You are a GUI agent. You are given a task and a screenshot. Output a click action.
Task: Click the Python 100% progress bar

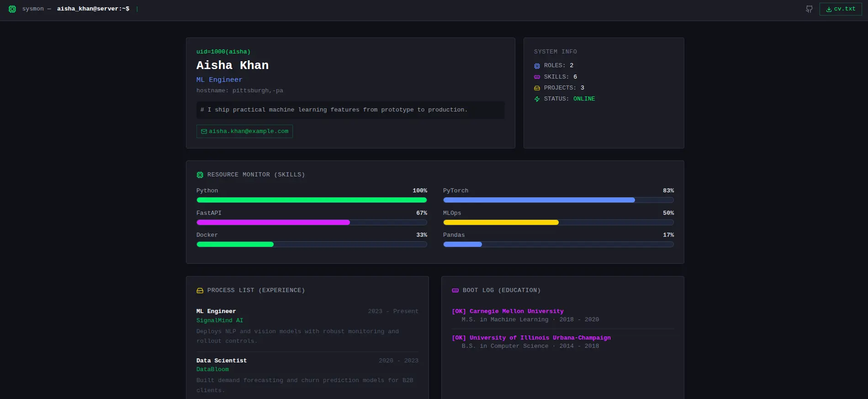click(x=312, y=200)
